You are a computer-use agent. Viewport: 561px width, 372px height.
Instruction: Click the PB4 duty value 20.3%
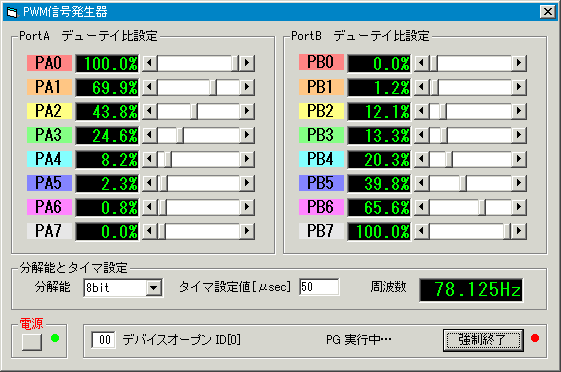pyautogui.click(x=379, y=160)
